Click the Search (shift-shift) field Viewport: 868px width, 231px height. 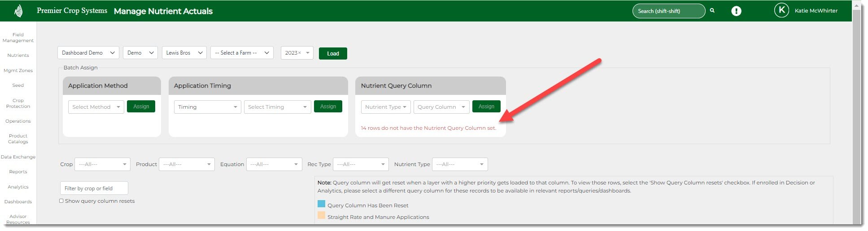tap(668, 11)
